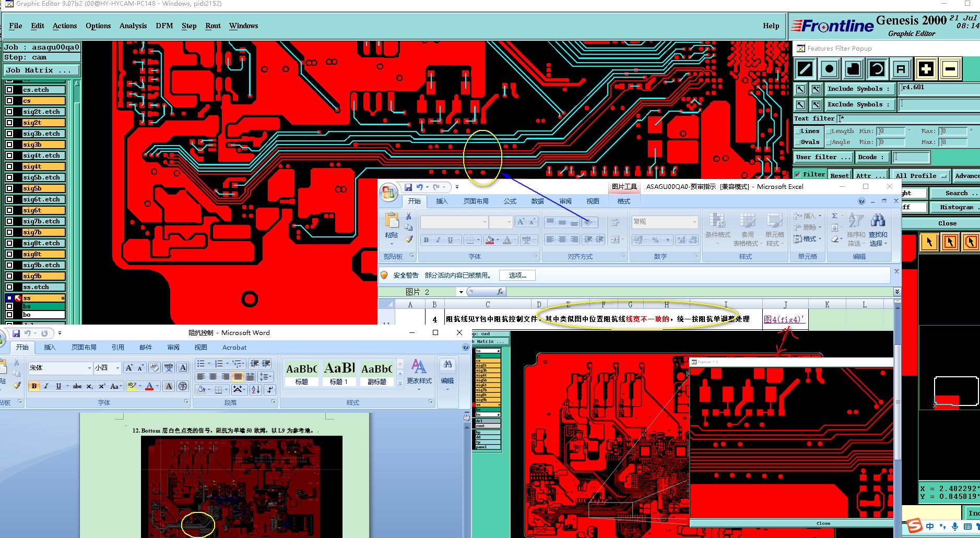Select the line feature filter icon
This screenshot has width=980, height=538.
tap(805, 69)
